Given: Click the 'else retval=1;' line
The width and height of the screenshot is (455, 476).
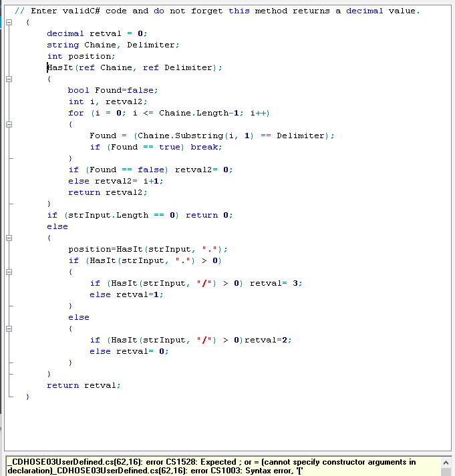Looking at the screenshot, I should tap(127, 295).
